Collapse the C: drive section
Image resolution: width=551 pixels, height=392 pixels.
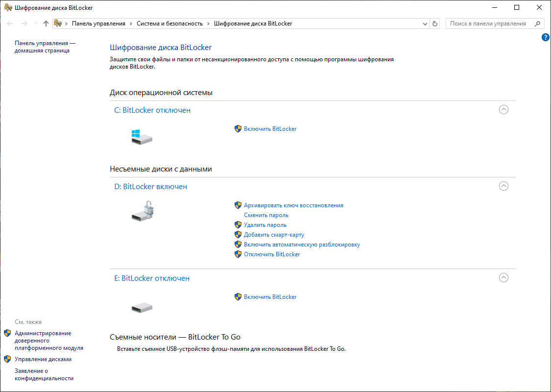point(503,110)
